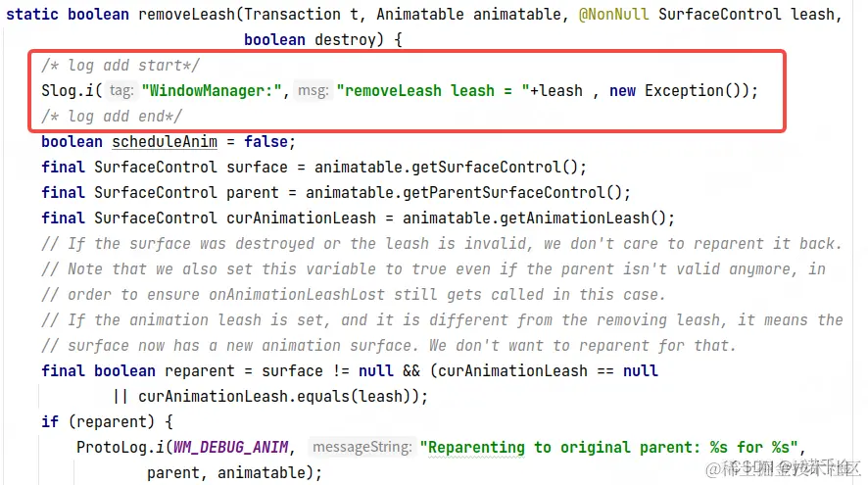Click comment 'If the animation leash is set'
868x485 pixels.
442,320
